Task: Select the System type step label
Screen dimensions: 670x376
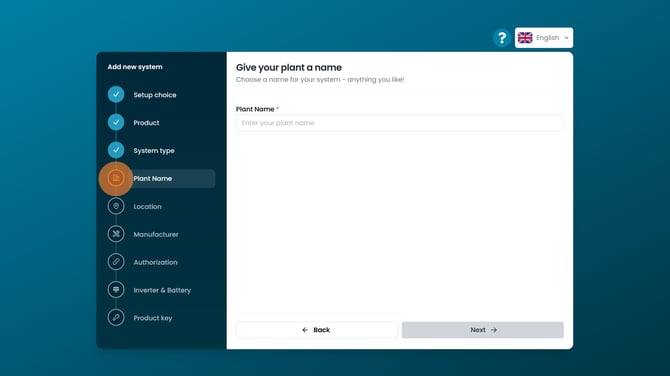Action: click(x=154, y=151)
